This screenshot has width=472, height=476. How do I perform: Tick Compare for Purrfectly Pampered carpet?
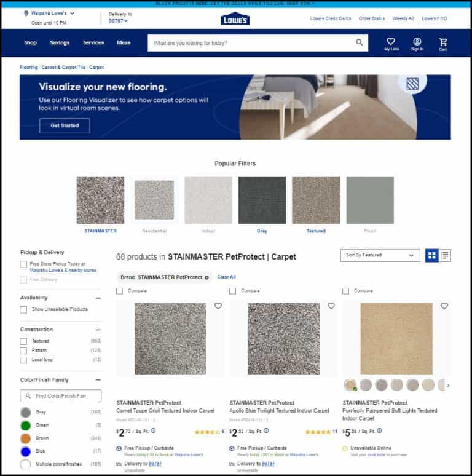pyautogui.click(x=345, y=291)
